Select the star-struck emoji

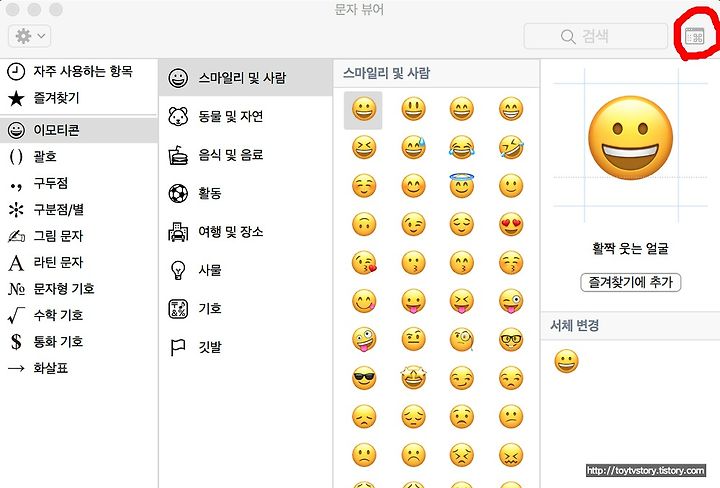[x=413, y=378]
